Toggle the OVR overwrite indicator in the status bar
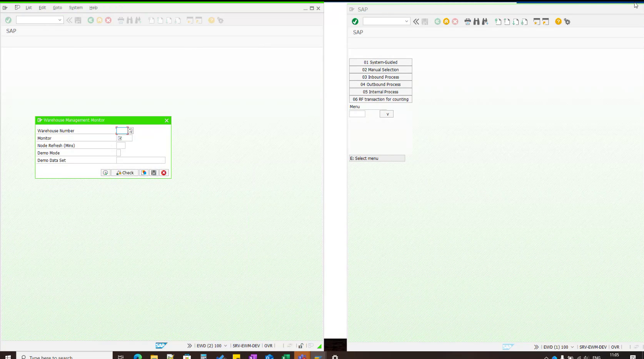Screen dimensions: 644x359 tap(268, 346)
